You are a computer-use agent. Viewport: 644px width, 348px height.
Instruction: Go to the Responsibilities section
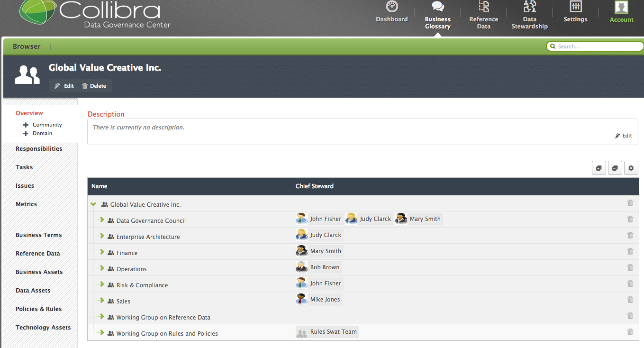coord(39,149)
